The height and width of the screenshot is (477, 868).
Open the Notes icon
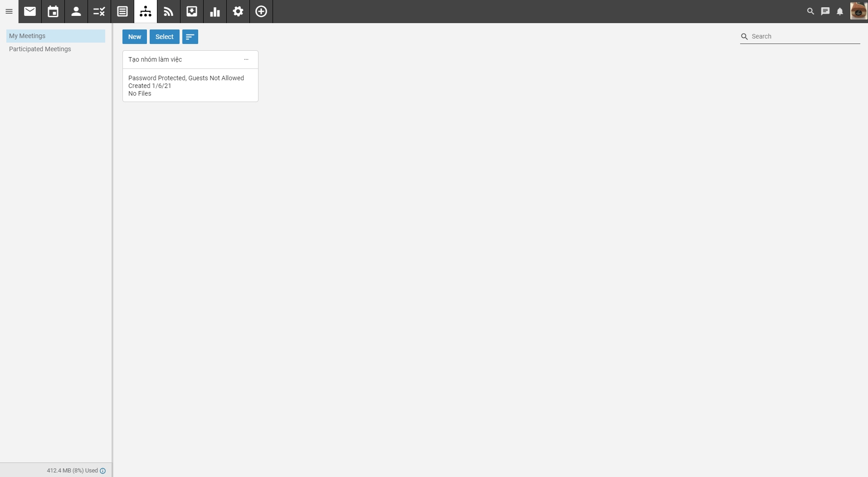[122, 11]
